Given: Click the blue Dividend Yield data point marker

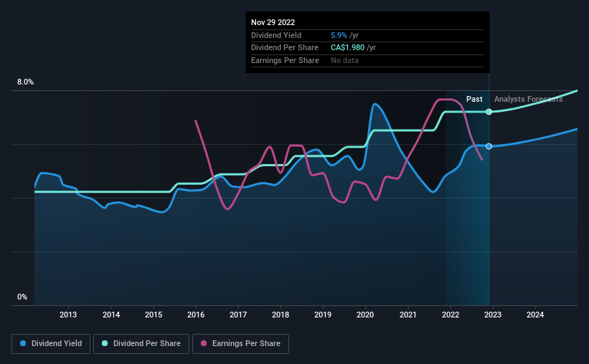Looking at the screenshot, I should [489, 146].
